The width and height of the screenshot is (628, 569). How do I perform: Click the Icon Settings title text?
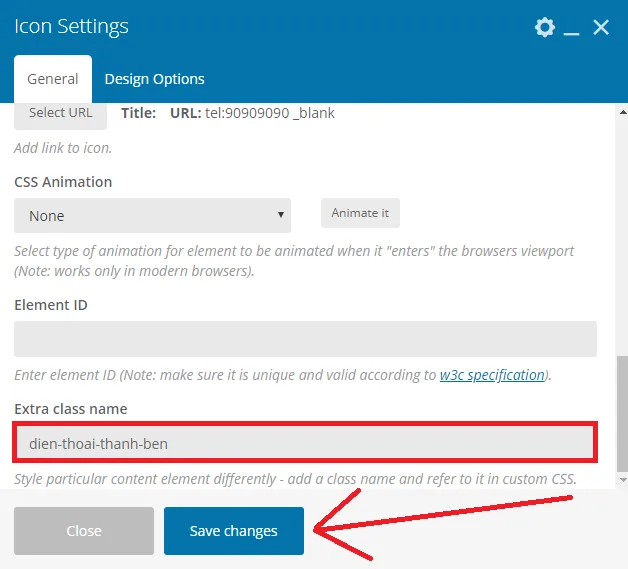71,26
